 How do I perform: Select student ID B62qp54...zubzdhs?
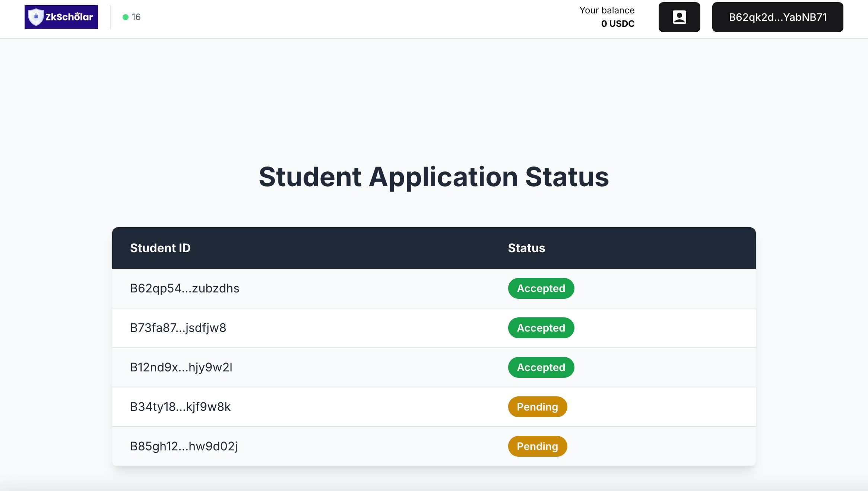(185, 288)
